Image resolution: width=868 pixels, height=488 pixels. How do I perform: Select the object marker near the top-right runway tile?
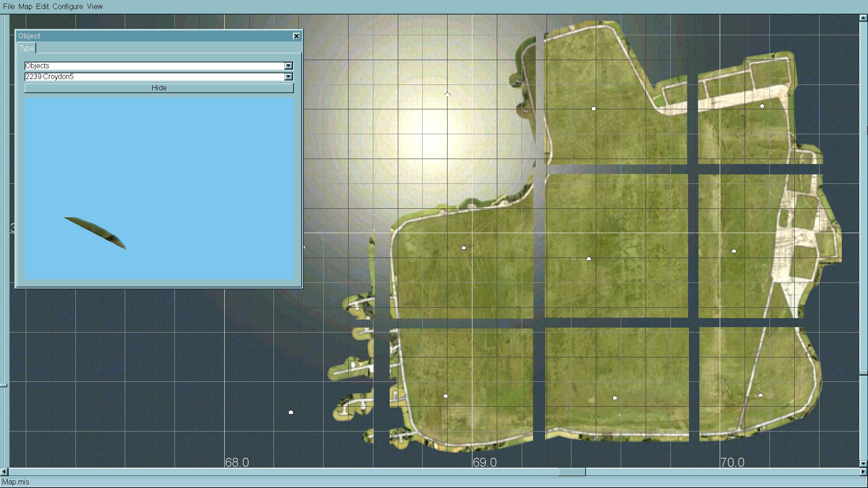[762, 106]
